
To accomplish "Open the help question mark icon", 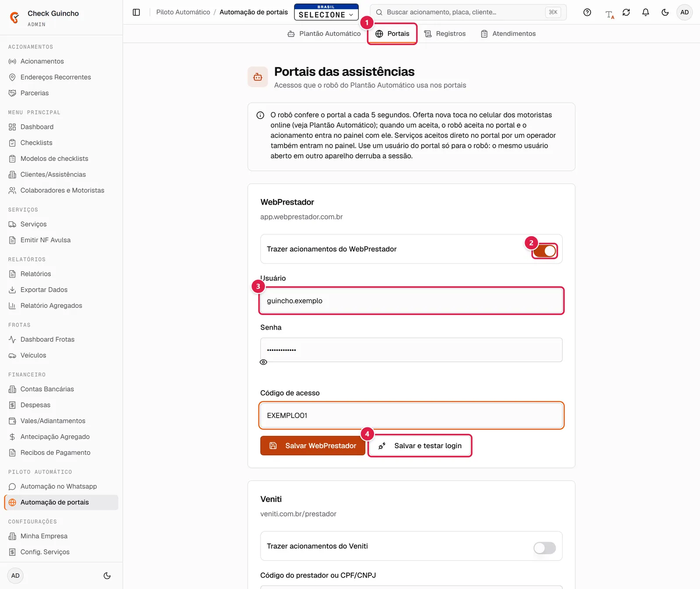I will [x=587, y=12].
